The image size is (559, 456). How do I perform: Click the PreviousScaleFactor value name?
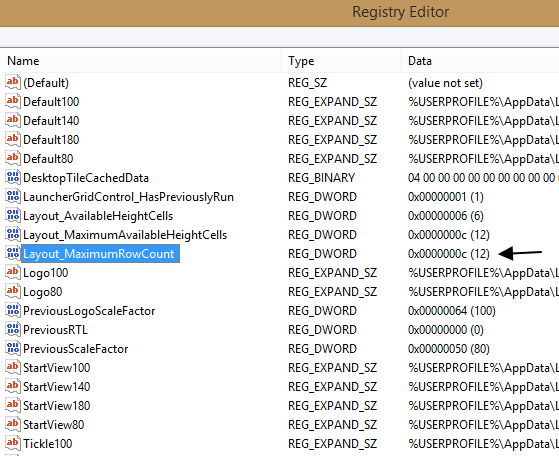point(76,348)
